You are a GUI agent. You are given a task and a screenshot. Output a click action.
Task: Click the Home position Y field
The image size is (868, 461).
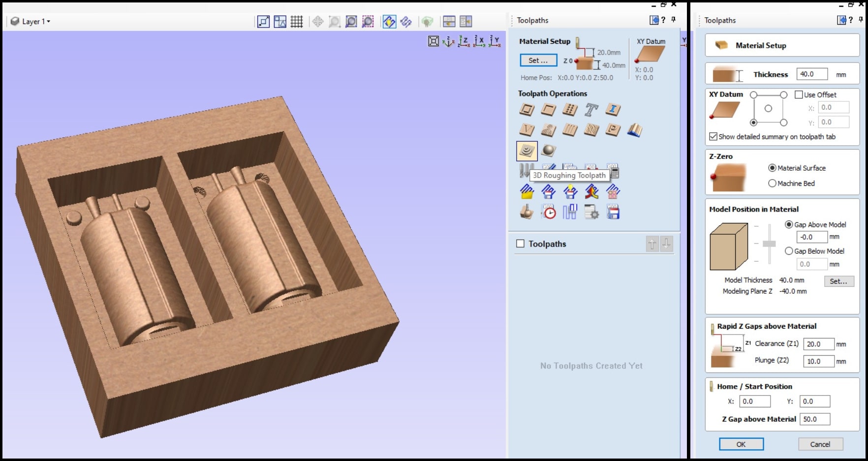point(815,401)
